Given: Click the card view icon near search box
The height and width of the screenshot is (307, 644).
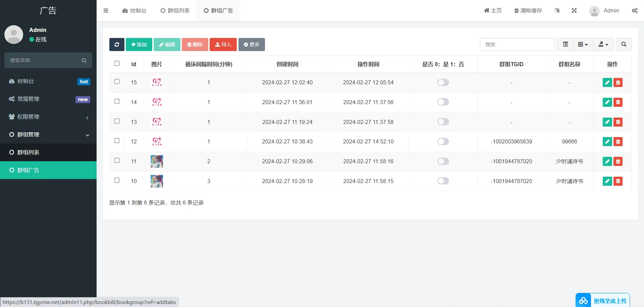Looking at the screenshot, I should [565, 44].
